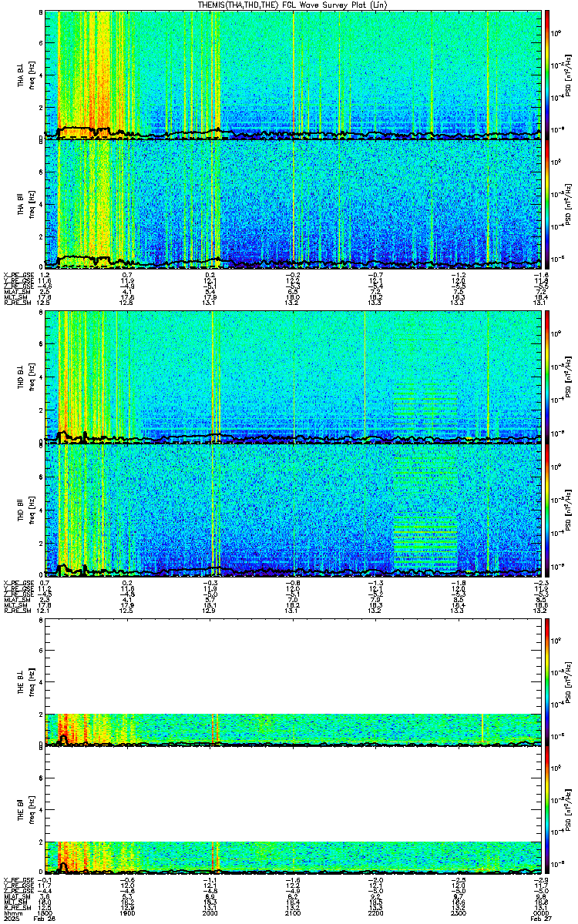Click the 'THE B∥ freq [Hz]' vertical axis label
The image size is (578, 924).
click(25, 811)
